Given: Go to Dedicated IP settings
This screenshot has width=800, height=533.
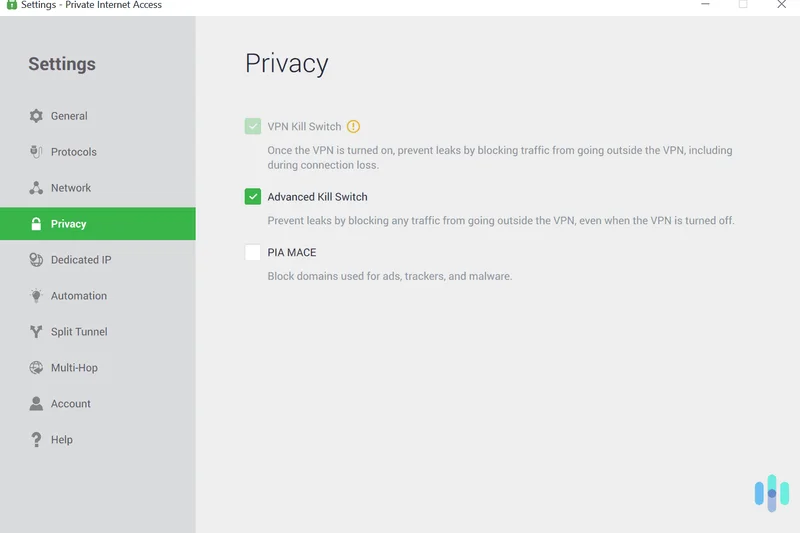Looking at the screenshot, I should coord(97,260).
